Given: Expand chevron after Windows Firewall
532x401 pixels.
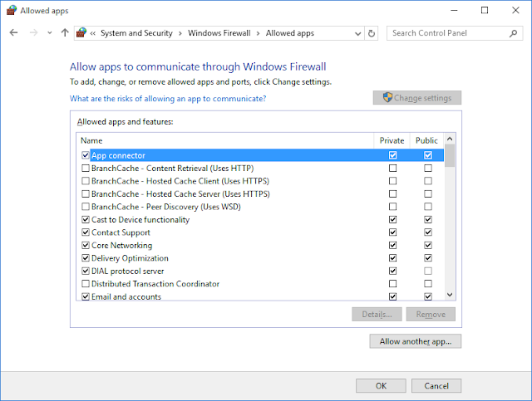Looking at the screenshot, I should 259,33.
